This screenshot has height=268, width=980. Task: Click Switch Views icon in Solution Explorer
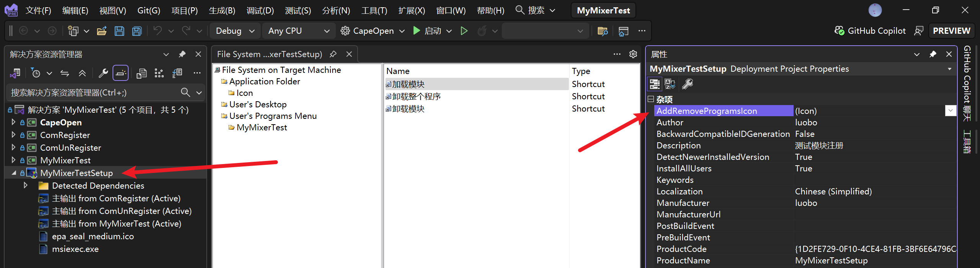[15, 73]
